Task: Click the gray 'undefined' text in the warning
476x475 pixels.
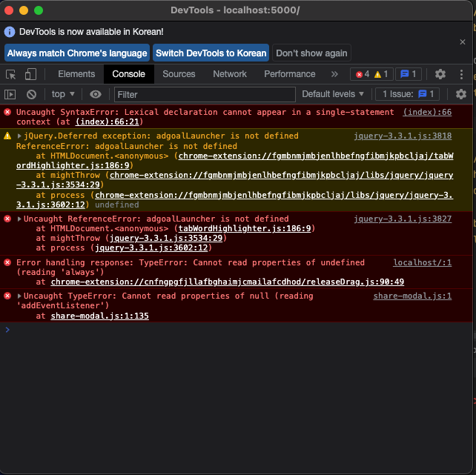Action: click(117, 205)
